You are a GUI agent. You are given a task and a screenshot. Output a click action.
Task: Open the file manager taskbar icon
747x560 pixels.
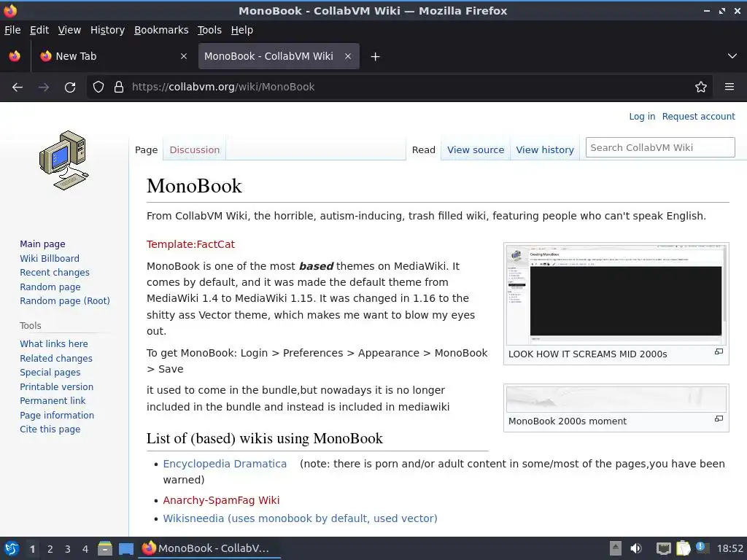pyautogui.click(x=105, y=548)
